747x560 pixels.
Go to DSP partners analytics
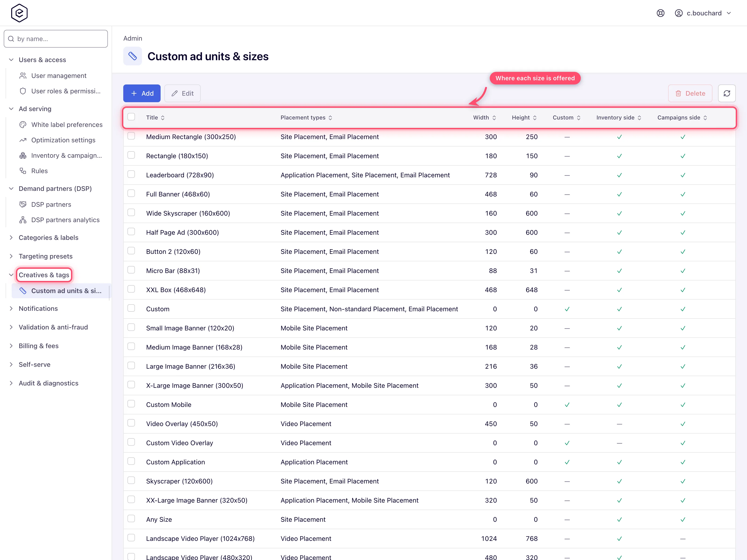click(x=66, y=220)
